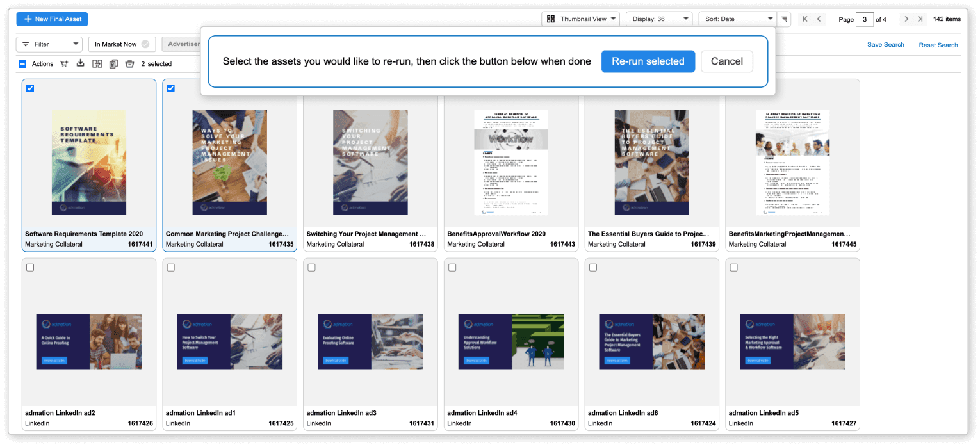980x447 pixels.
Task: Click the add-to-cart icon in Actions bar
Action: pos(64,63)
